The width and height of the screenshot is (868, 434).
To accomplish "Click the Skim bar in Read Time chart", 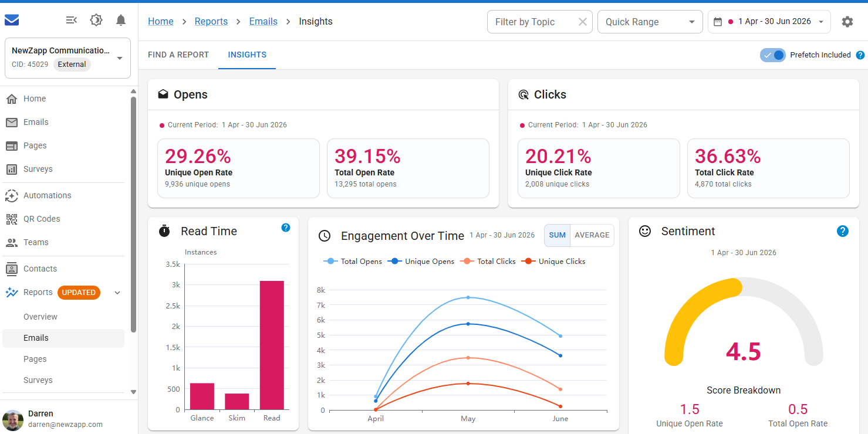I will click(237, 401).
